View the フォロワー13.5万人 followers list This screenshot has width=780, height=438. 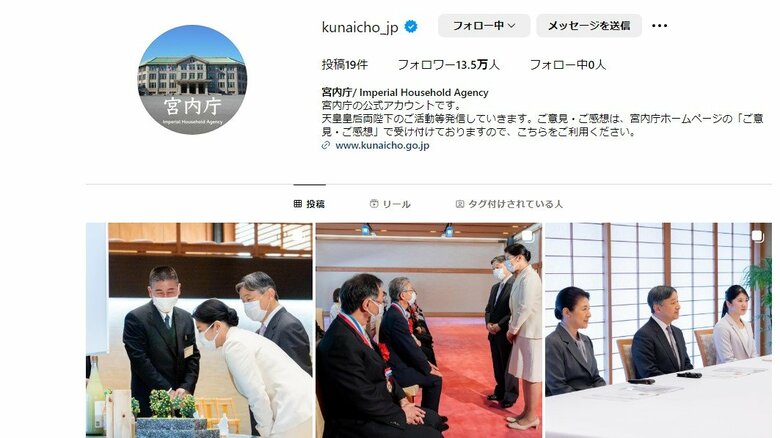[448, 65]
